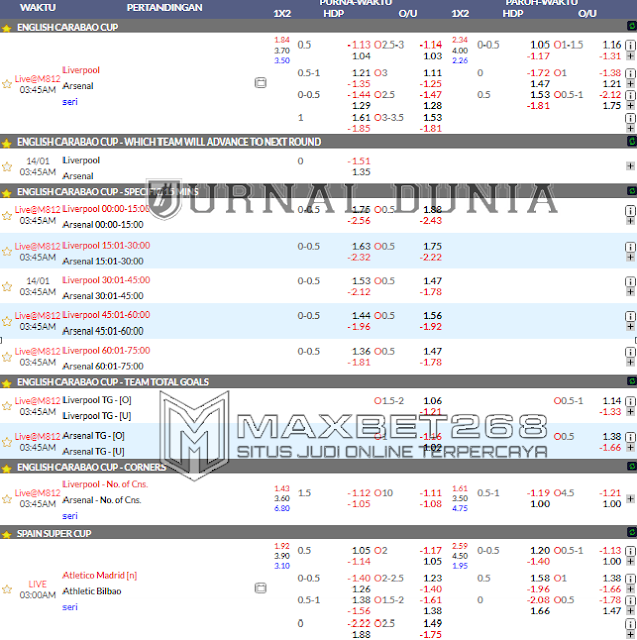Expand plus icon on Corners row

[x=630, y=498]
